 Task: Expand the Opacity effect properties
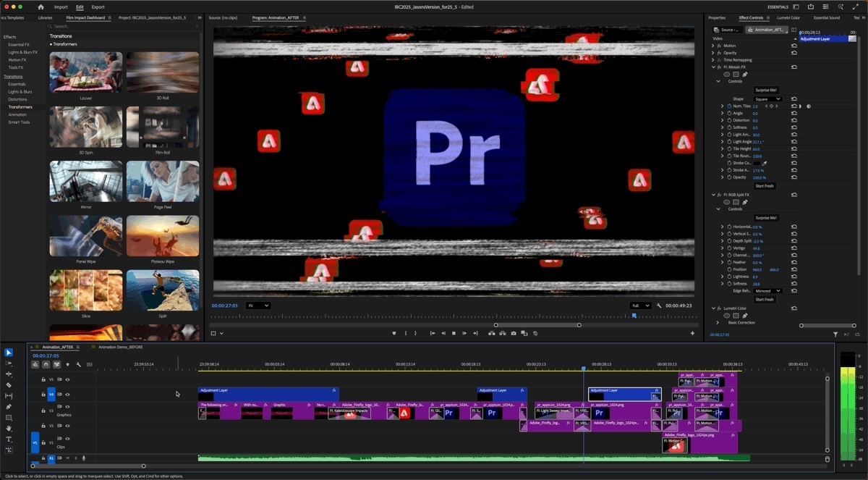point(713,53)
